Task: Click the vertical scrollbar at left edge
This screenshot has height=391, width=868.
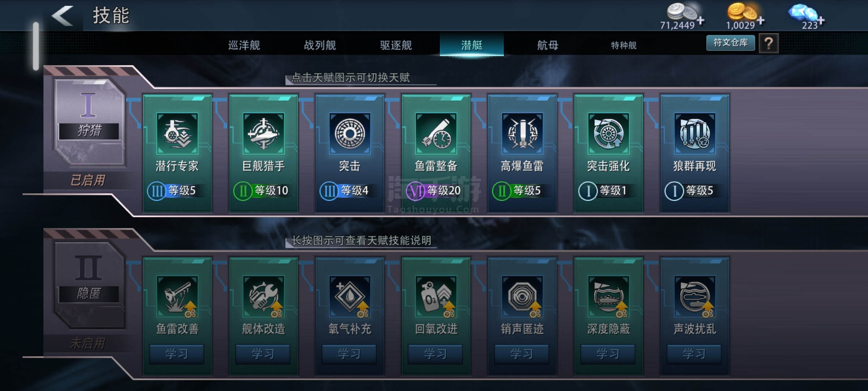Action: pyautogui.click(x=36, y=46)
